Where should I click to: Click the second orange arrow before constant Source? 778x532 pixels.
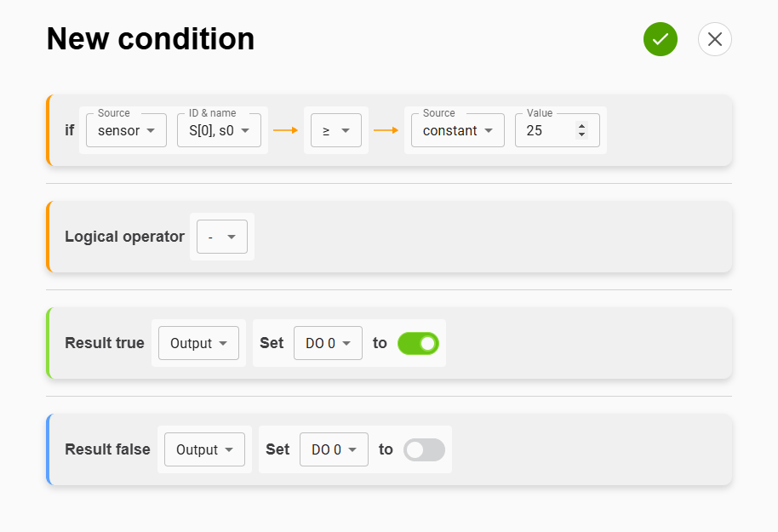click(x=386, y=130)
